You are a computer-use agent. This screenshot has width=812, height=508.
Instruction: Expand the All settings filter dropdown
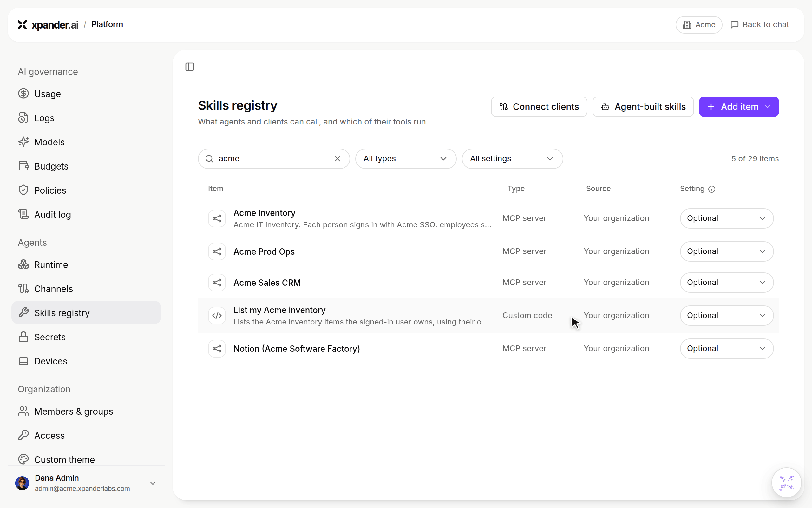click(512, 158)
